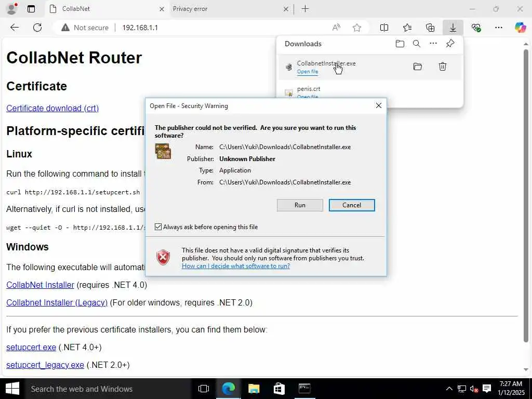Open Task View in taskbar
Viewport: 532px width, 399px height.
pos(204,389)
